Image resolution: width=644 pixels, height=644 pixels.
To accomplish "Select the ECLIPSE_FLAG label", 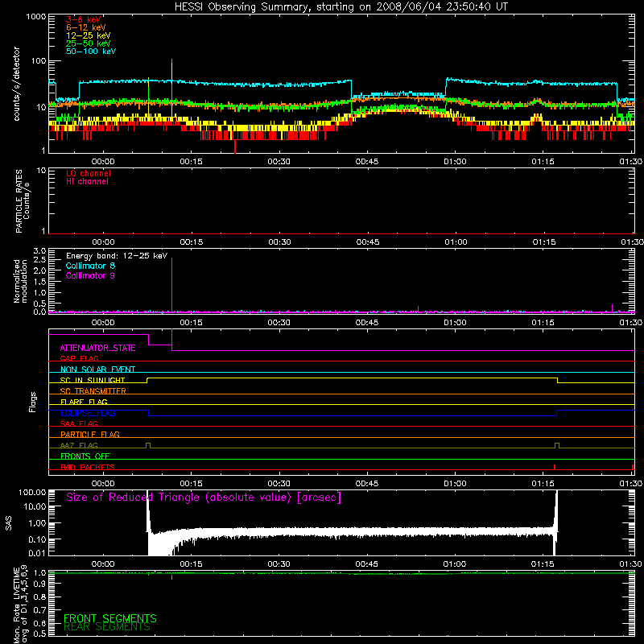I will 88,413.
